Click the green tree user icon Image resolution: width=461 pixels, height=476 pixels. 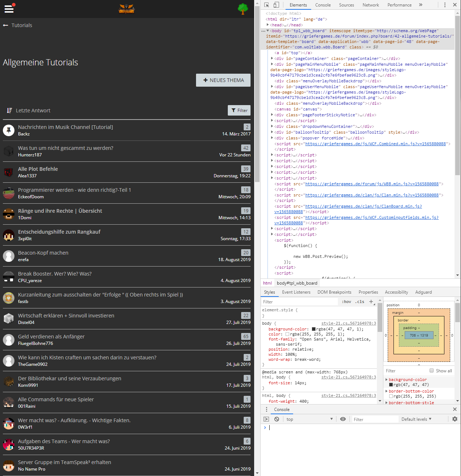coord(243,9)
